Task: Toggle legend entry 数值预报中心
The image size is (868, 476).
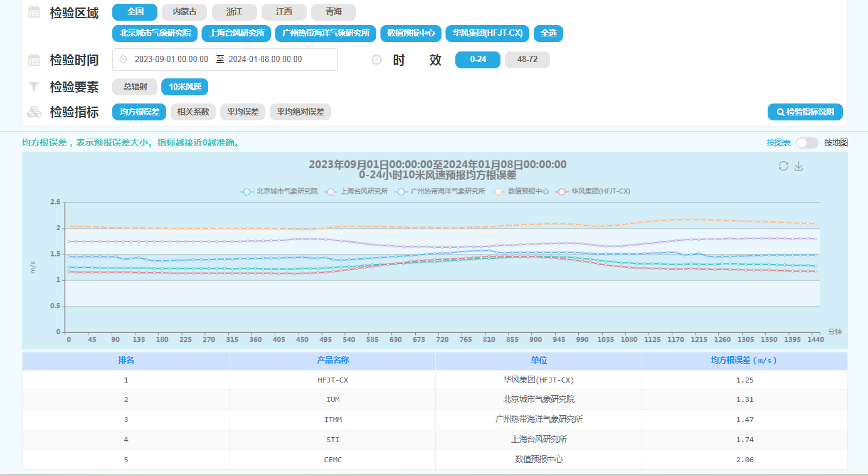Action: [x=520, y=191]
